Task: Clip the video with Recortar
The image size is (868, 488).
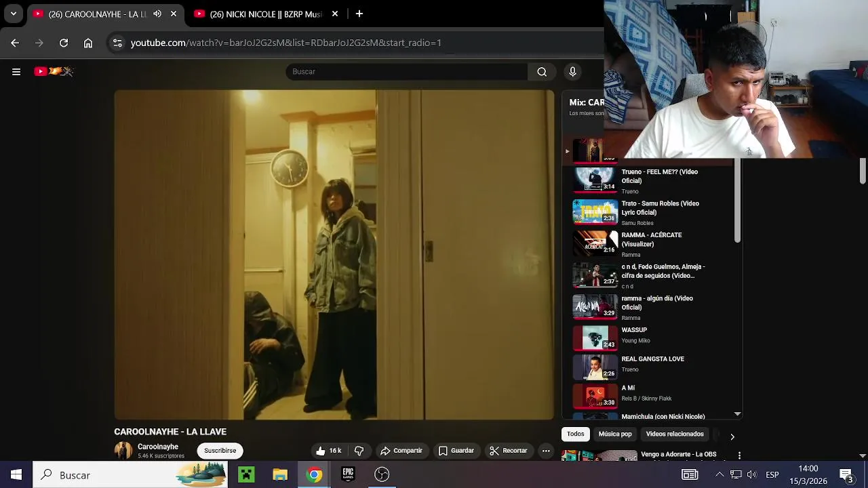Action: (509, 451)
